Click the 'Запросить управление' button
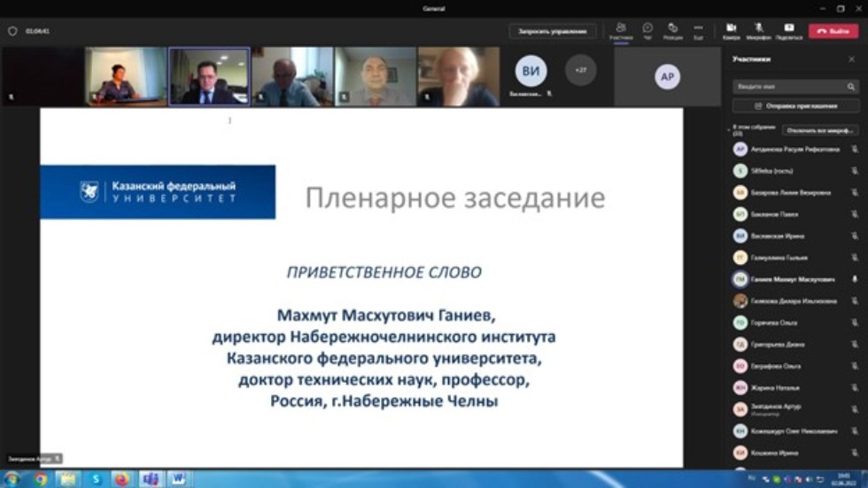This screenshot has width=868, height=488. [552, 31]
